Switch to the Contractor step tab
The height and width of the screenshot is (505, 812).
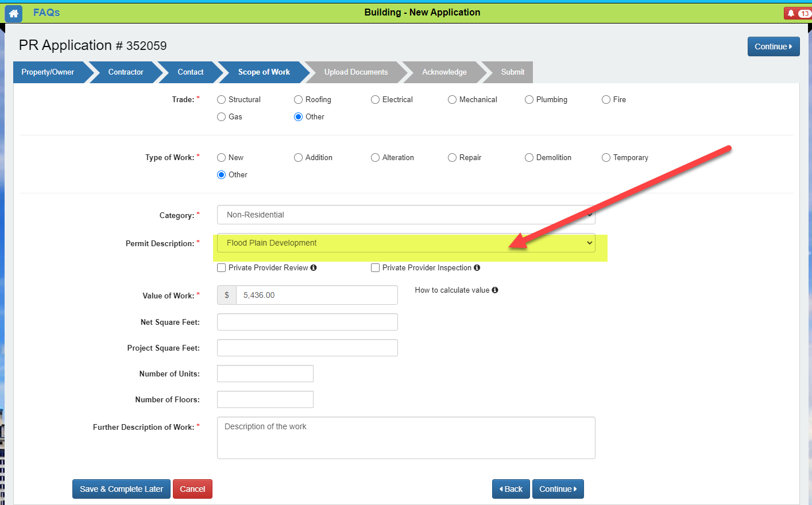point(126,72)
